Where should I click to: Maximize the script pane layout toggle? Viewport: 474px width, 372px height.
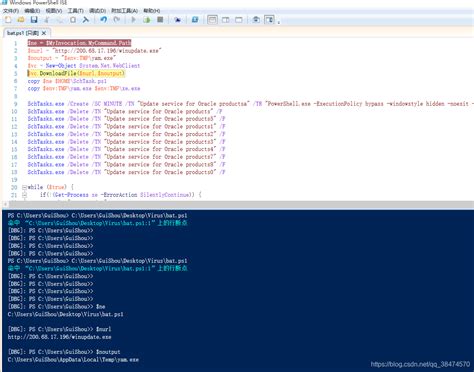pyautogui.click(x=239, y=20)
